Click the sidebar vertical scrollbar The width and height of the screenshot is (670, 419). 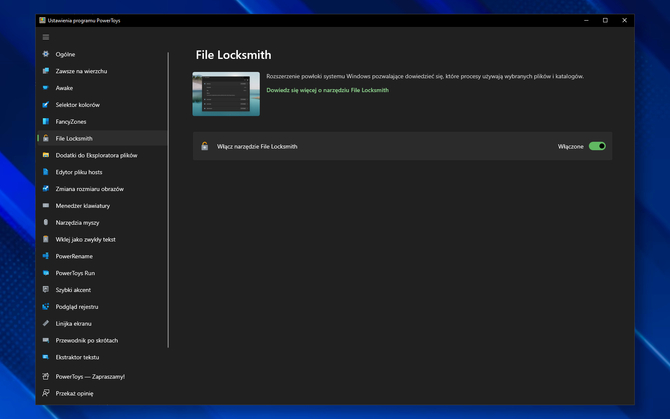(168, 200)
